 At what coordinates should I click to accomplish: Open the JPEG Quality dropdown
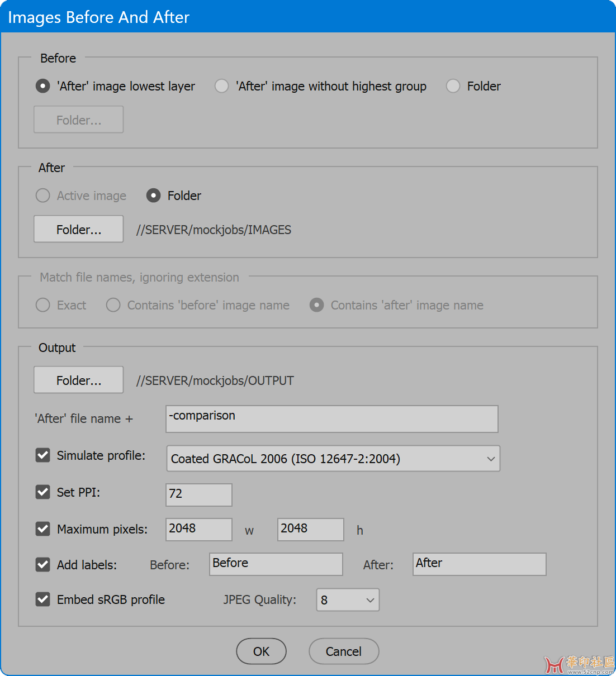[x=348, y=600]
